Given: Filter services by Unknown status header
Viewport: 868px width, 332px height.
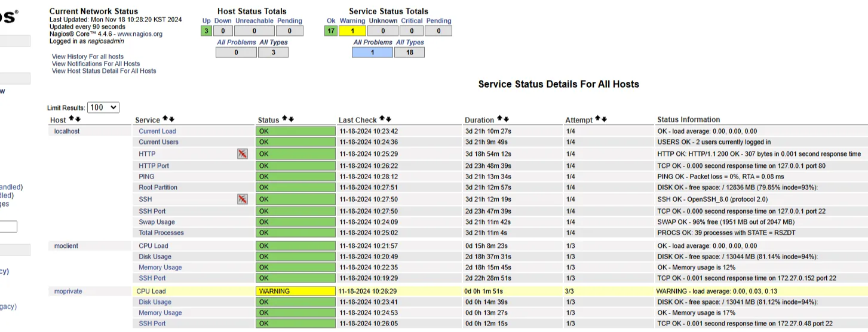Looking at the screenshot, I should pos(383,21).
